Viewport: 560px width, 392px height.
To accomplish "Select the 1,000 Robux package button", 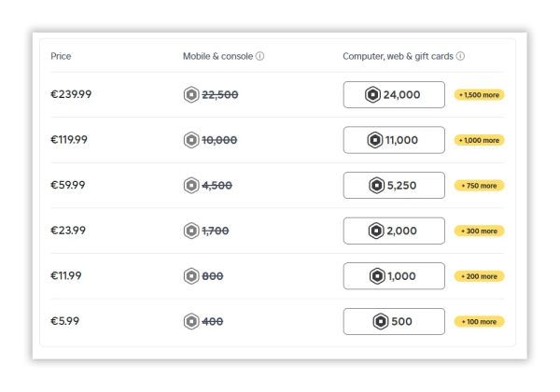I will [x=394, y=276].
